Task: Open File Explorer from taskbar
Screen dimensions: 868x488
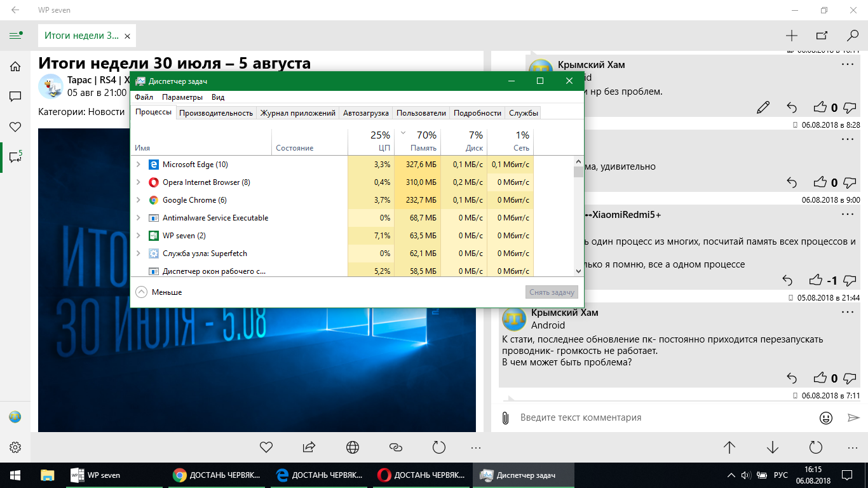Action: tap(47, 475)
